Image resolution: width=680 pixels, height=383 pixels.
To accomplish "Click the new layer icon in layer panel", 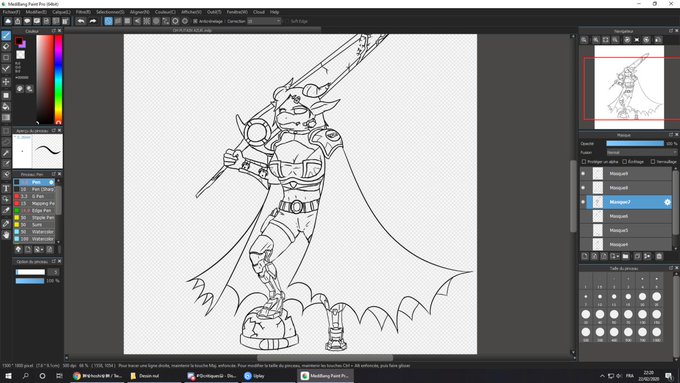I will click(585, 256).
